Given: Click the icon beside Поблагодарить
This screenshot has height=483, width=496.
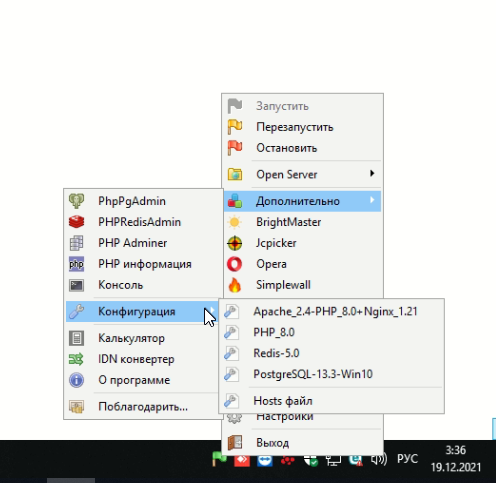Looking at the screenshot, I should coord(76,407).
